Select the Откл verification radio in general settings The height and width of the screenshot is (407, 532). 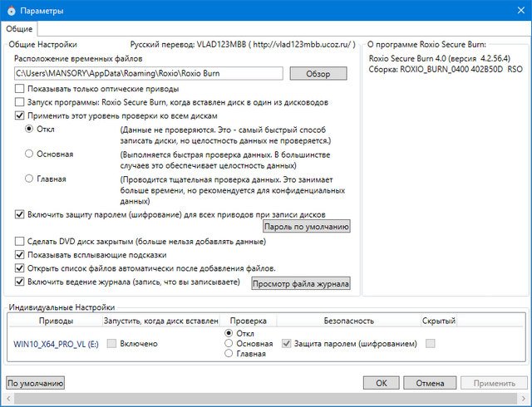tap(29, 130)
